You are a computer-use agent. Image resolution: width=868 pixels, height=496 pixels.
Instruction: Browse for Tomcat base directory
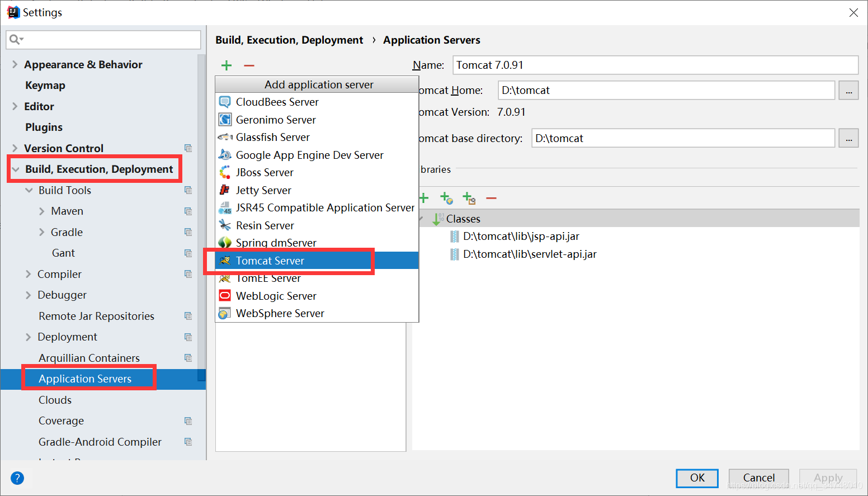pyautogui.click(x=848, y=138)
